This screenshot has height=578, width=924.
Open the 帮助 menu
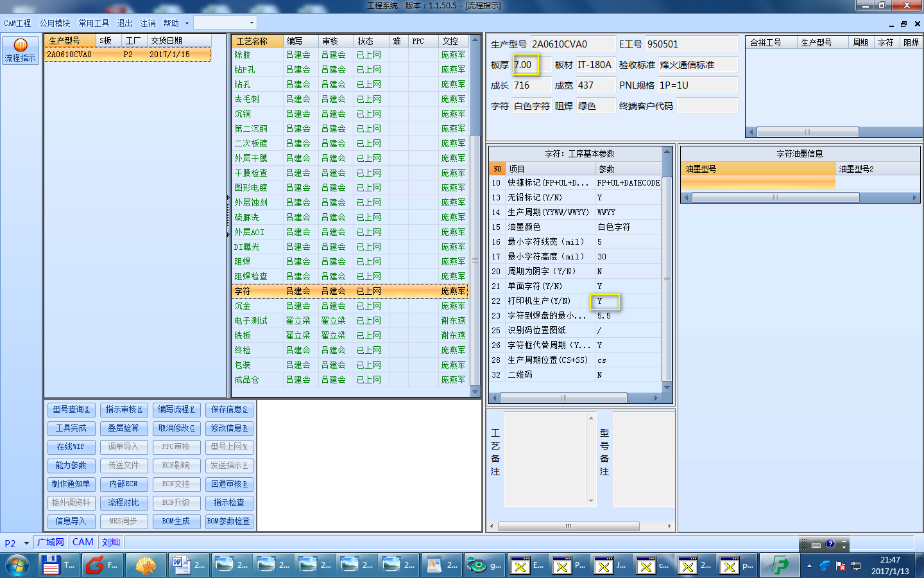pos(171,23)
